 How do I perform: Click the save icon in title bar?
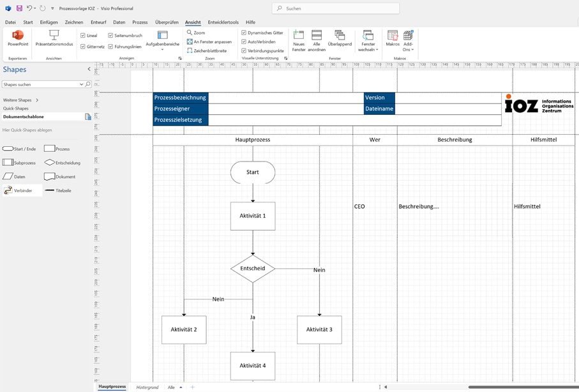click(19, 8)
